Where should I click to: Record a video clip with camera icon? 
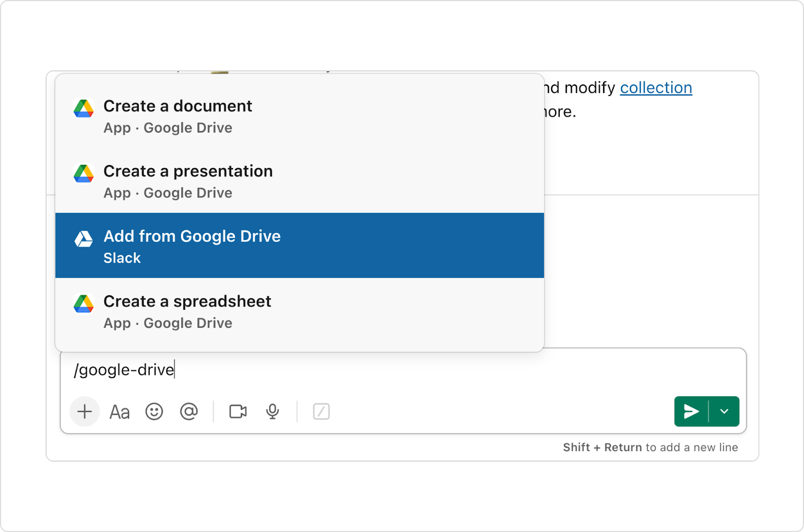pyautogui.click(x=238, y=411)
